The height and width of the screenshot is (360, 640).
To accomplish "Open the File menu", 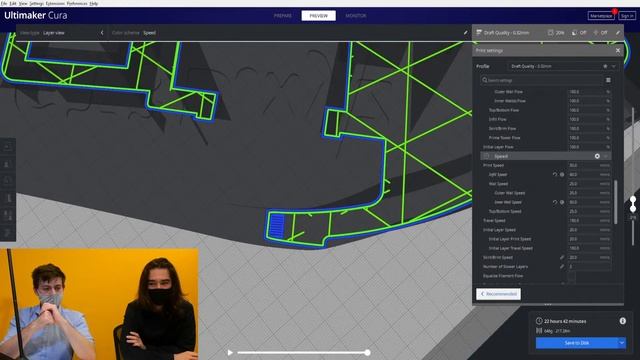I will 4,3.
